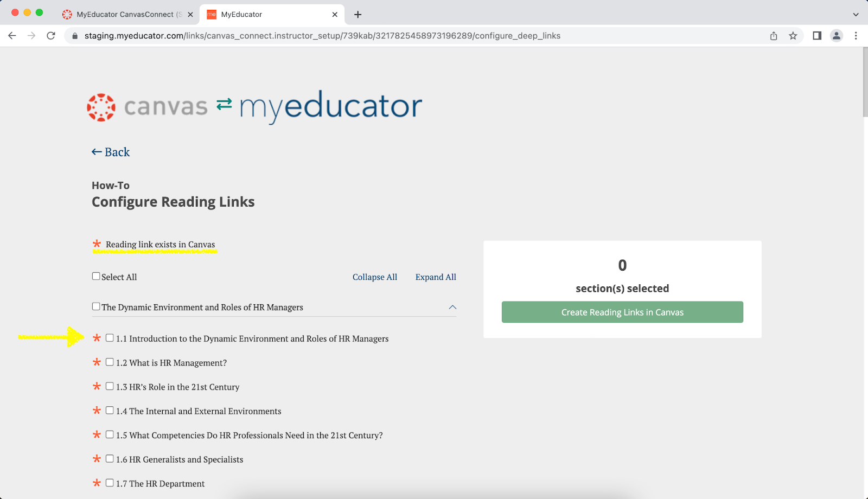Click '1.3 HR's Role in the 21st Century' label

click(x=177, y=387)
